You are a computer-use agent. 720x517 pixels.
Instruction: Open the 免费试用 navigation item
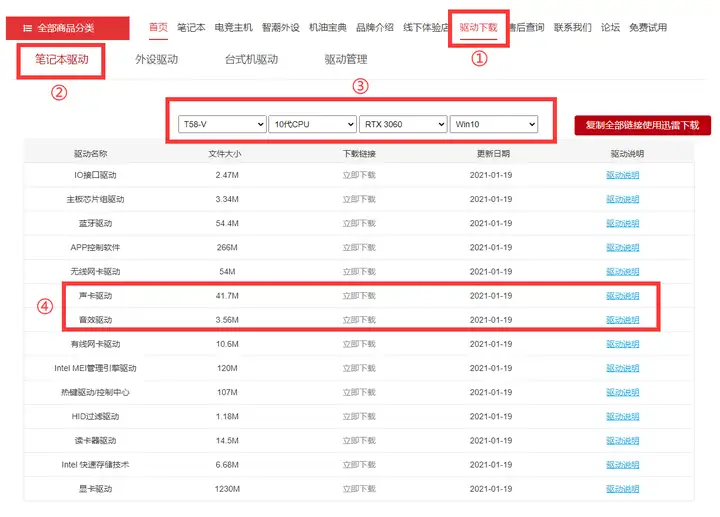648,28
